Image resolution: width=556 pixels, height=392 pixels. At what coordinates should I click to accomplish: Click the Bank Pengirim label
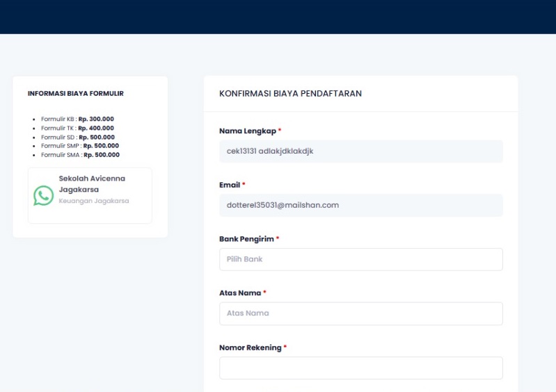247,239
